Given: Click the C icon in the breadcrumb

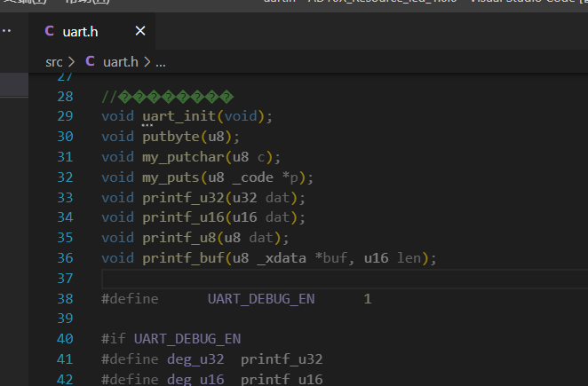Looking at the screenshot, I should coord(90,61).
